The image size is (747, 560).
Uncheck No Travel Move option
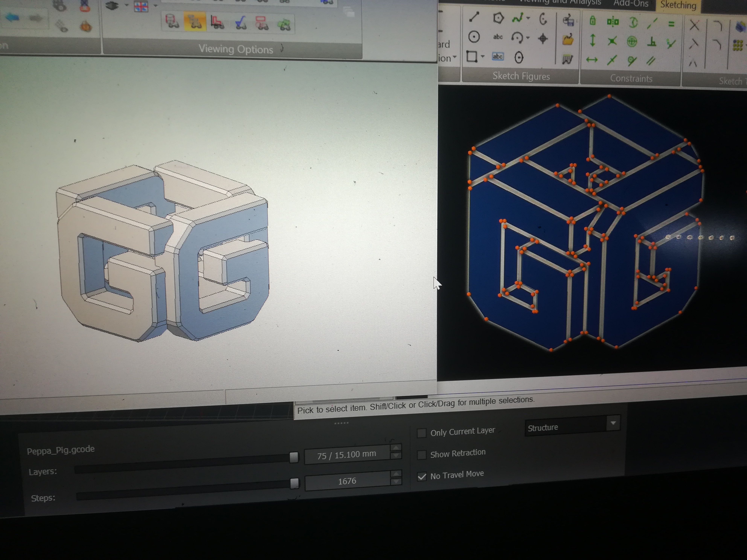pos(422,476)
